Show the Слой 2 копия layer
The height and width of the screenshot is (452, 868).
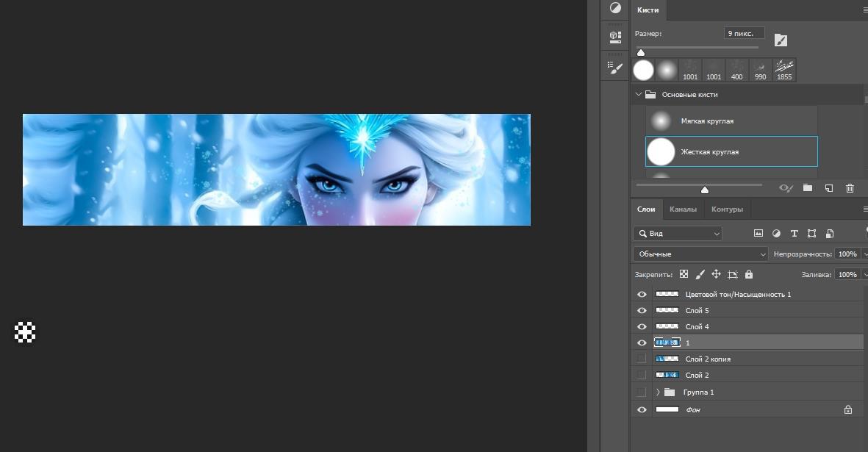click(x=642, y=359)
